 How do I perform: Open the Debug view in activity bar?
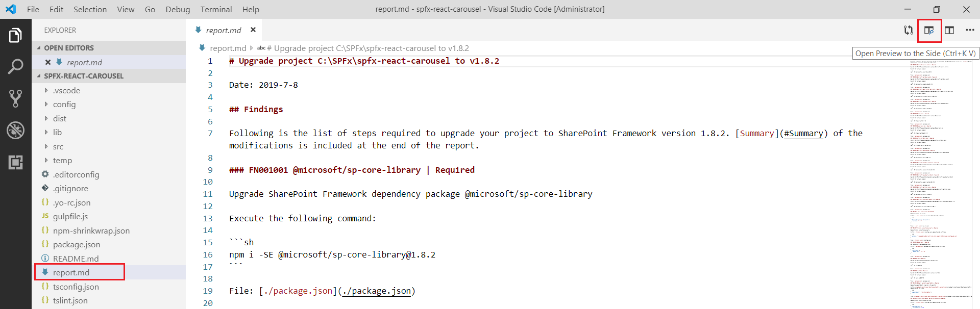tap(15, 131)
